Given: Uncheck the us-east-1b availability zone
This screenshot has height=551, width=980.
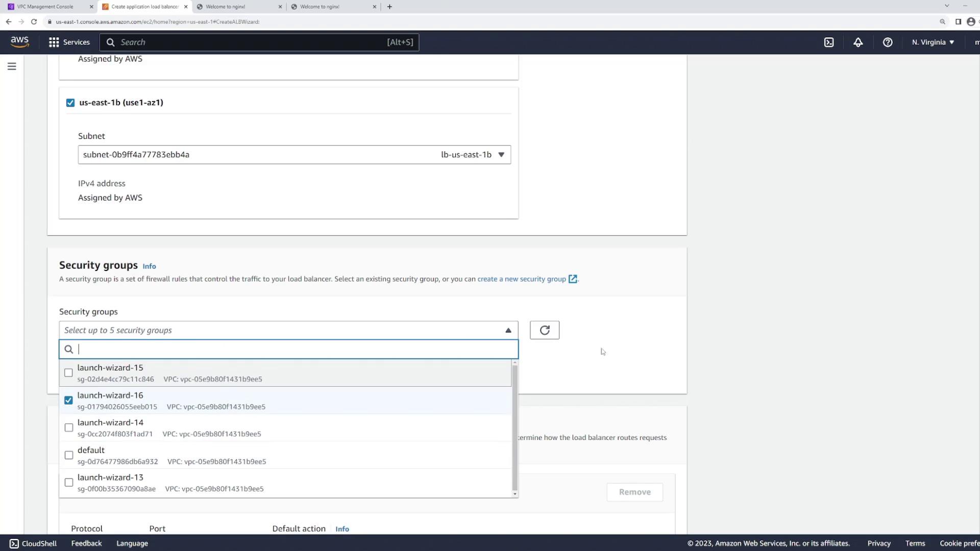Looking at the screenshot, I should pos(70,103).
